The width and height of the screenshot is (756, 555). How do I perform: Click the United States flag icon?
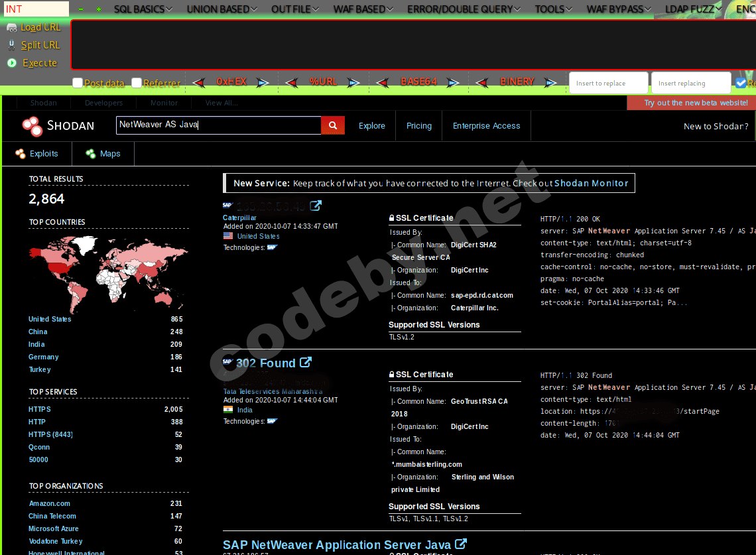[x=228, y=236]
